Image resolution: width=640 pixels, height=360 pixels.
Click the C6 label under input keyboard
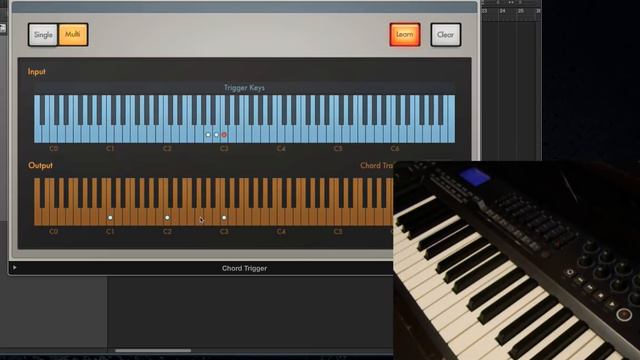[395, 149]
